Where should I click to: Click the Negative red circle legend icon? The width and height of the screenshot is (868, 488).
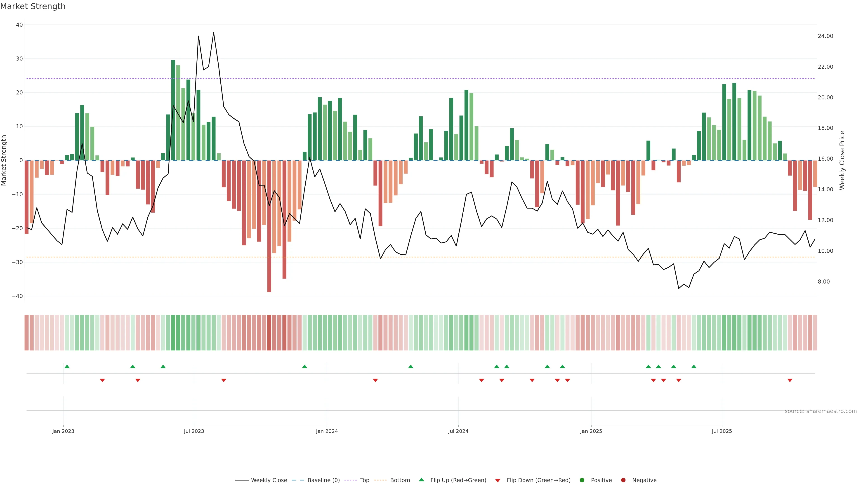click(x=623, y=480)
